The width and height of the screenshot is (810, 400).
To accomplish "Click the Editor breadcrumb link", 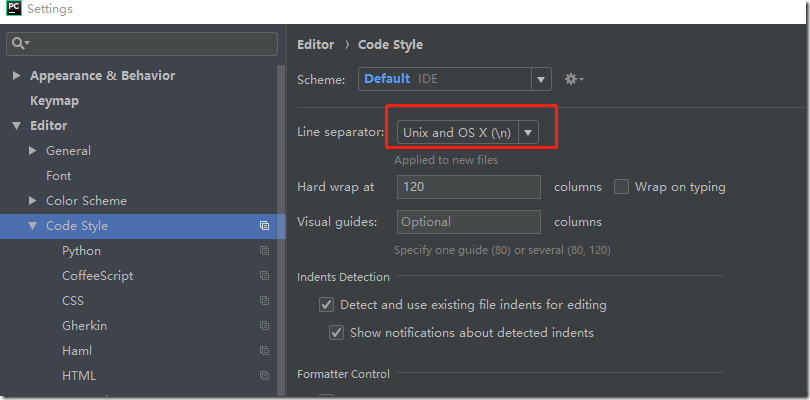I will pyautogui.click(x=315, y=44).
